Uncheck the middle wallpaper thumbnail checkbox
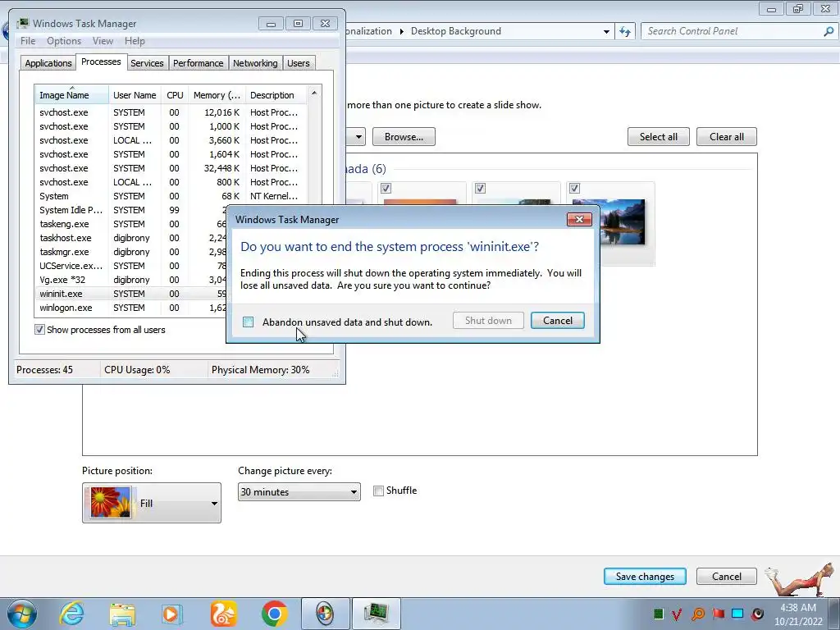Viewport: 840px width, 630px height. (x=480, y=188)
